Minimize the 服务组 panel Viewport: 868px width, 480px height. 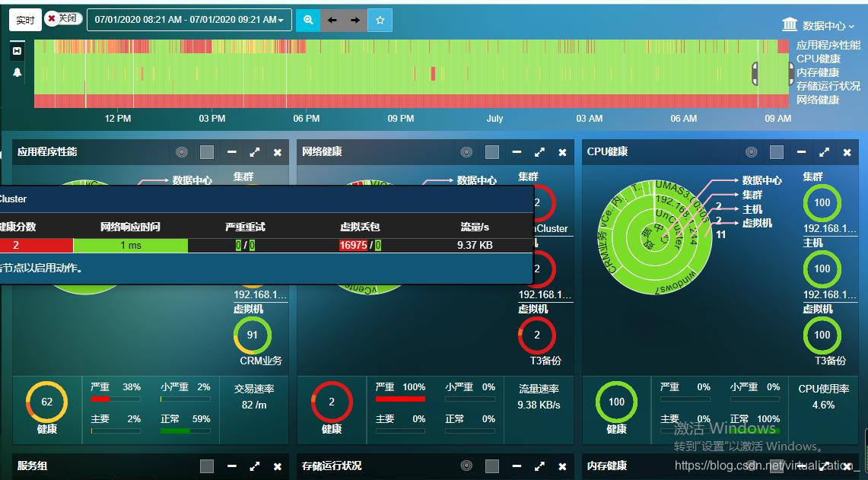pos(232,466)
